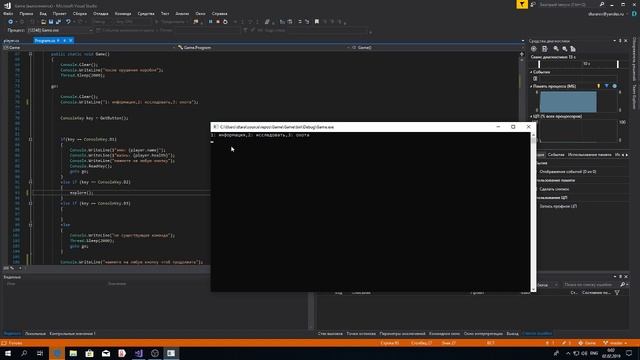Collapse the public static void Game() method
Screen dimensions: 640x360
[30, 54]
